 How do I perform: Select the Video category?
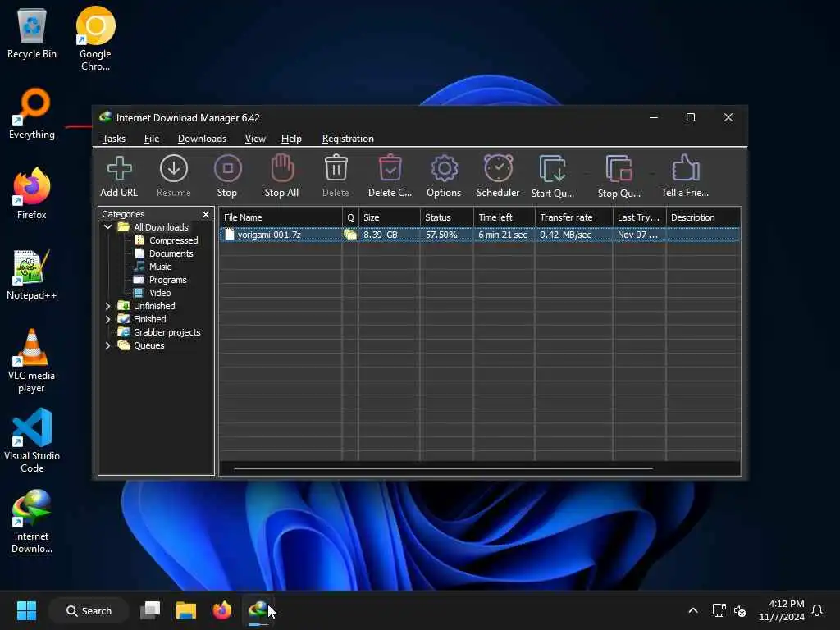(x=160, y=293)
